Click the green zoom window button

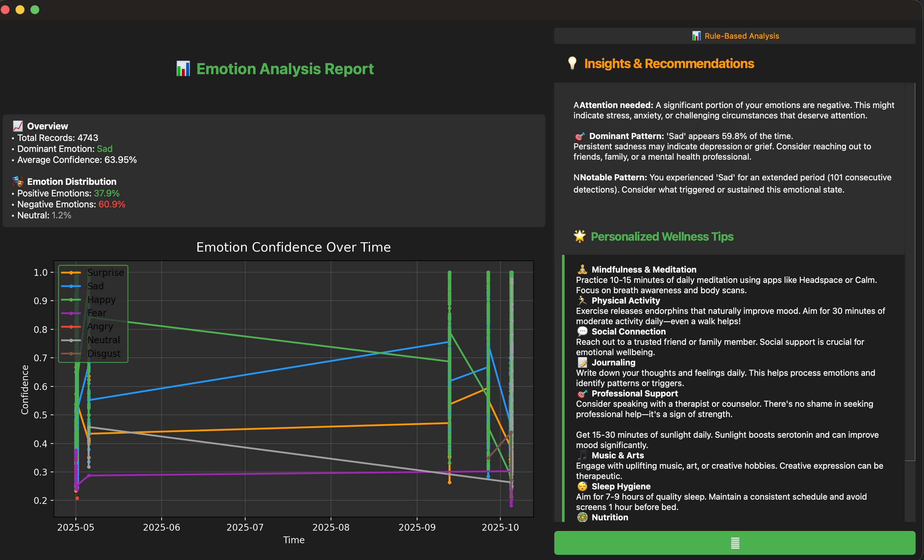[35, 10]
